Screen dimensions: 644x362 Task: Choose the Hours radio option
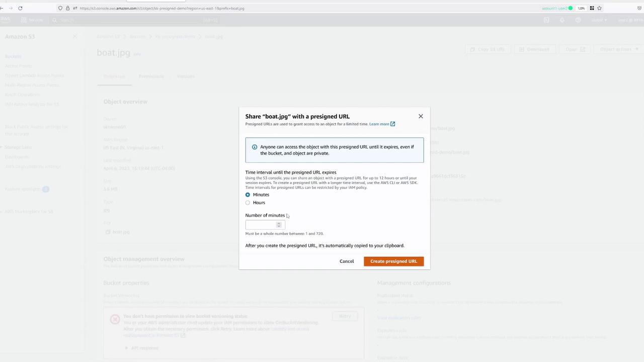pos(248,203)
